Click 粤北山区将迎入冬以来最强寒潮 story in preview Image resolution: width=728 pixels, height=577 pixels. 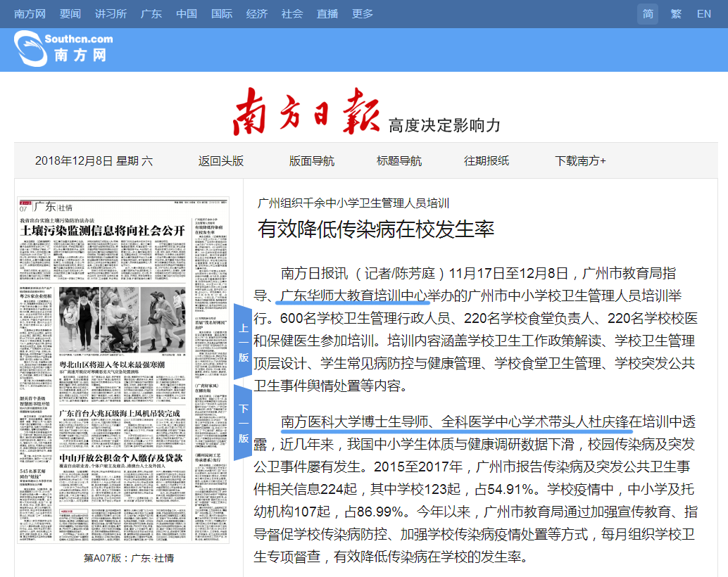(112, 365)
